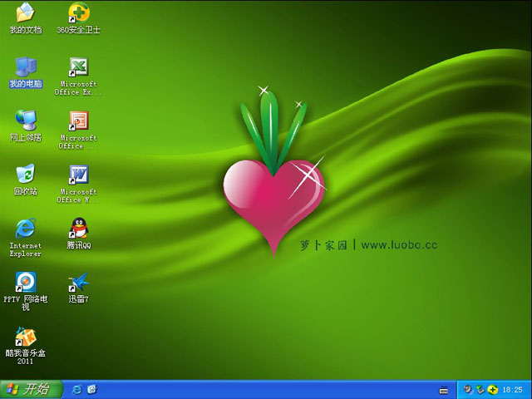
Task: Click the 我的电脑 (My Computer) icon
Action: coord(25,67)
